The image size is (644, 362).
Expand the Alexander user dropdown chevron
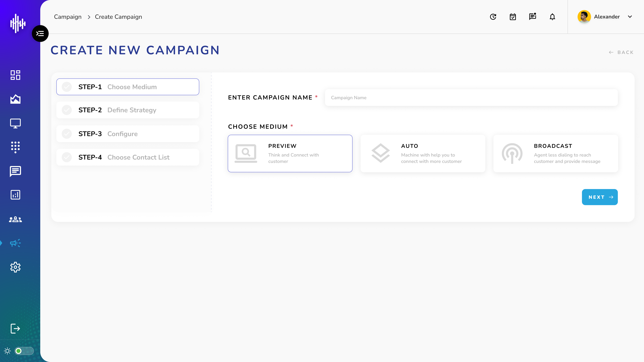630,17
